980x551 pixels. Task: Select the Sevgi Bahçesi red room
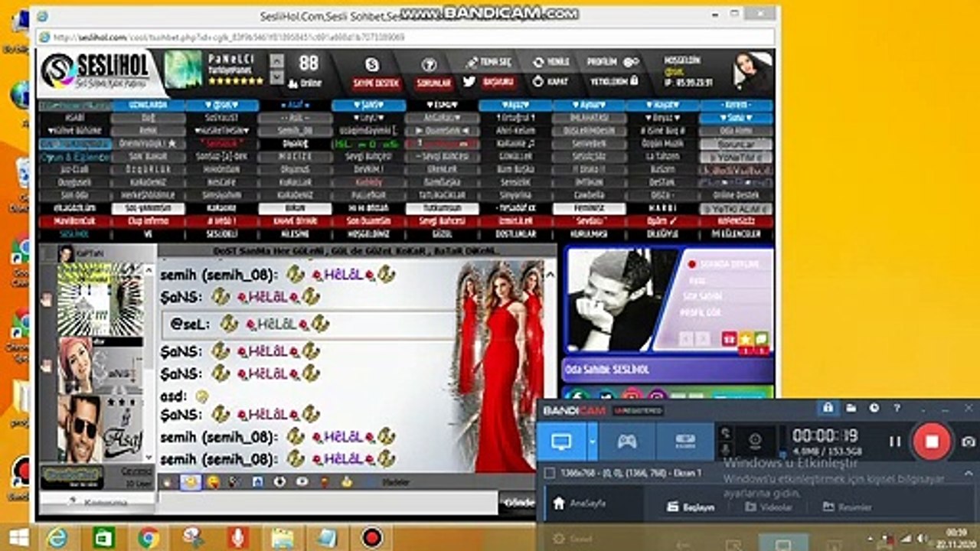[x=442, y=221]
